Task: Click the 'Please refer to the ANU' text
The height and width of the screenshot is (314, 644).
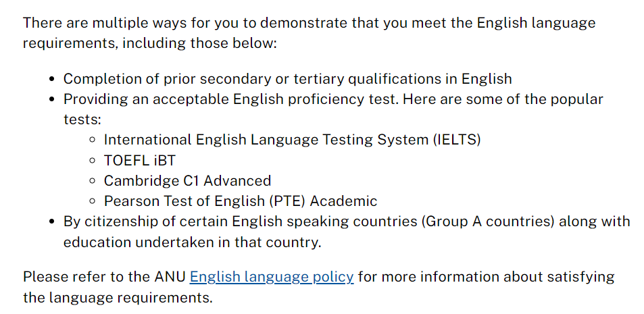Action: click(x=105, y=276)
